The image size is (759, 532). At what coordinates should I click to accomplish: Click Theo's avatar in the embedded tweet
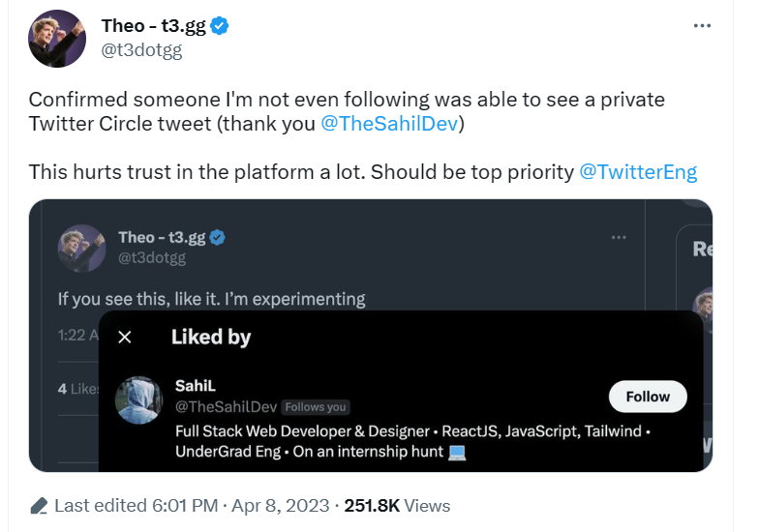[x=81, y=248]
